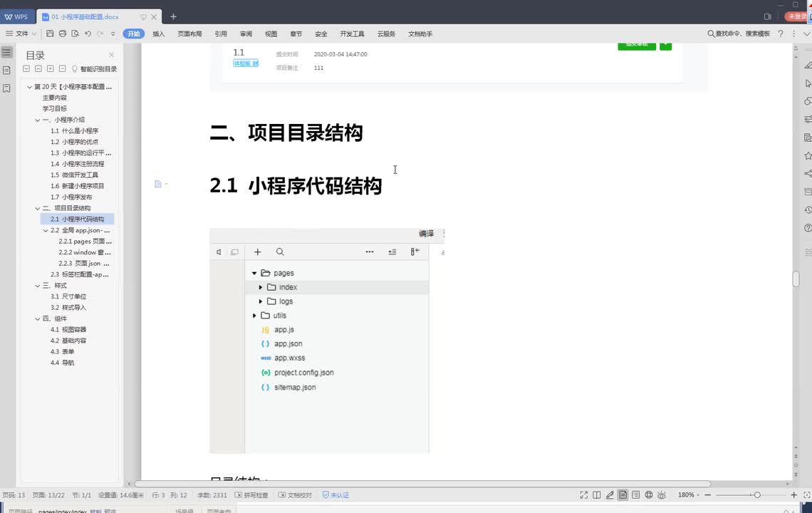
Task: Click 智能识别目录 button
Action: [x=94, y=69]
